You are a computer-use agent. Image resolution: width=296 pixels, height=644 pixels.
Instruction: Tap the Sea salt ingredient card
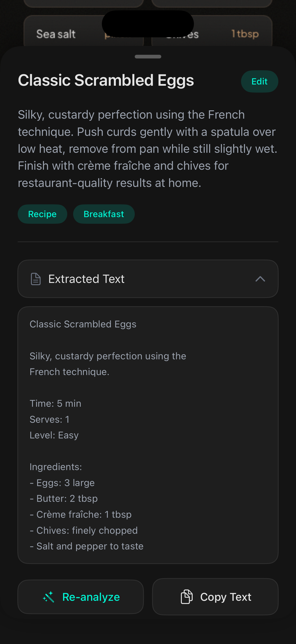coord(56,34)
